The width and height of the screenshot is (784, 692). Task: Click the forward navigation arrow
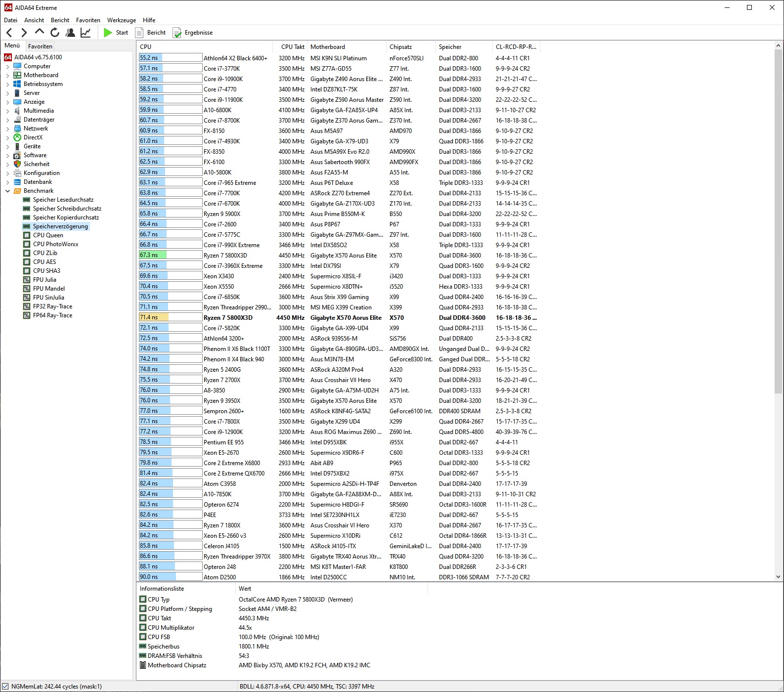coord(24,33)
